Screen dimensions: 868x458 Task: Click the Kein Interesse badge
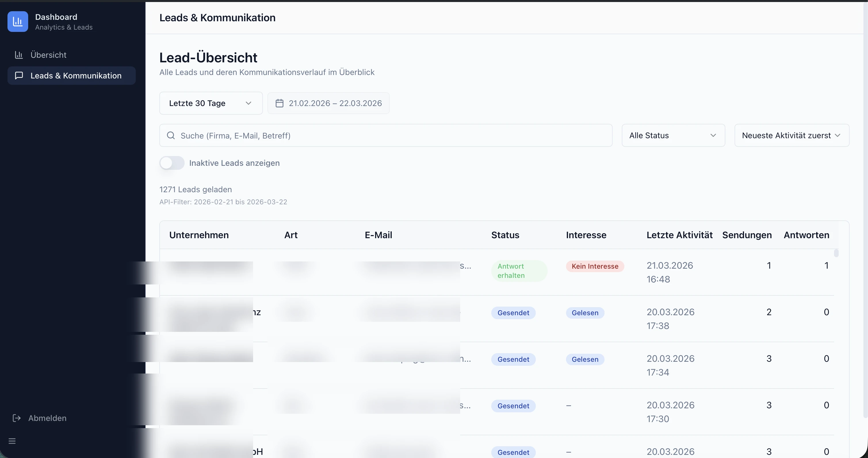[595, 266]
